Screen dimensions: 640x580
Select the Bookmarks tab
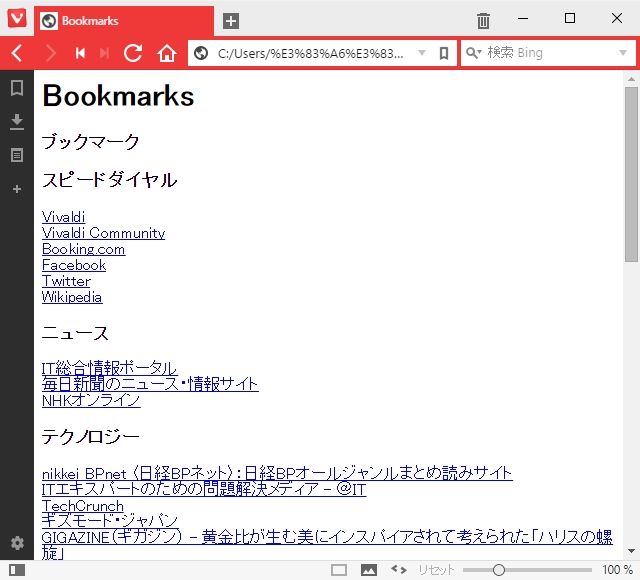tap(124, 21)
